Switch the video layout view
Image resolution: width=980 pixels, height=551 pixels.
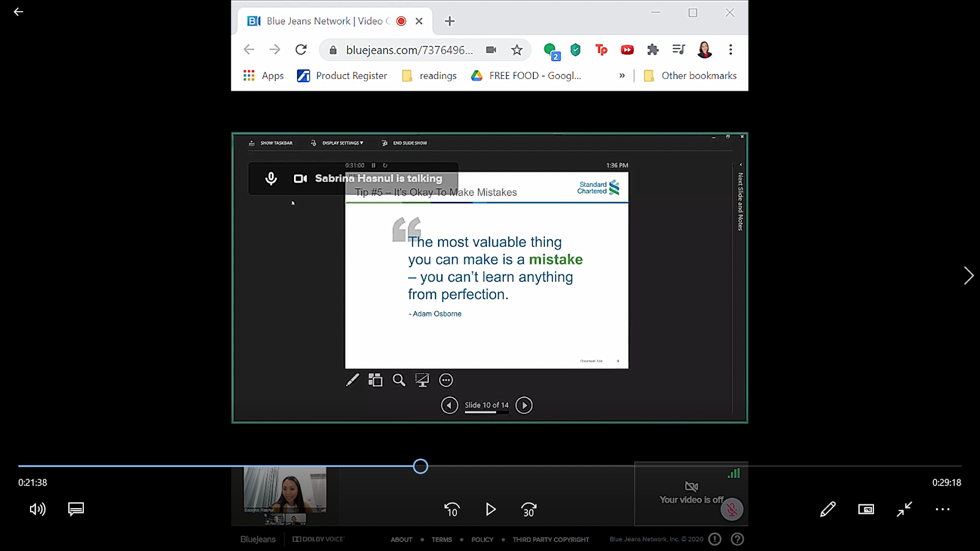866,509
